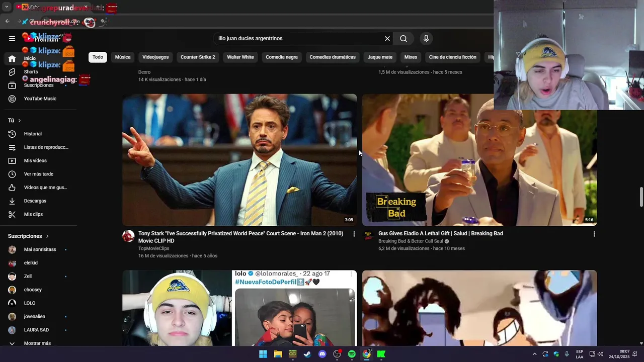The width and height of the screenshot is (644, 362).
Task: Select the Comedia negra chip
Action: click(x=282, y=57)
